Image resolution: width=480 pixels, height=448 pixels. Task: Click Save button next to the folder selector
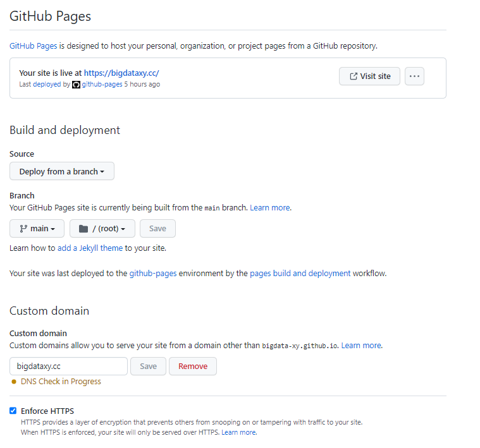click(x=157, y=229)
